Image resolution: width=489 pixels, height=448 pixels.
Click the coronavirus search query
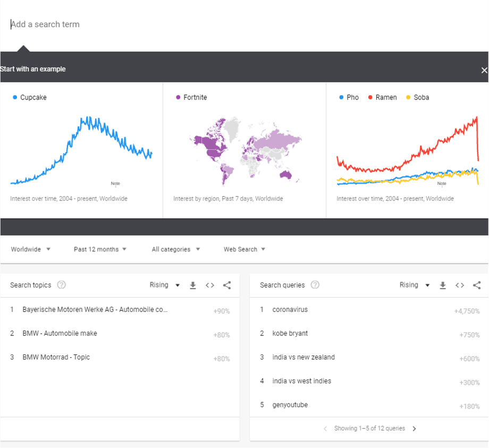pyautogui.click(x=290, y=309)
